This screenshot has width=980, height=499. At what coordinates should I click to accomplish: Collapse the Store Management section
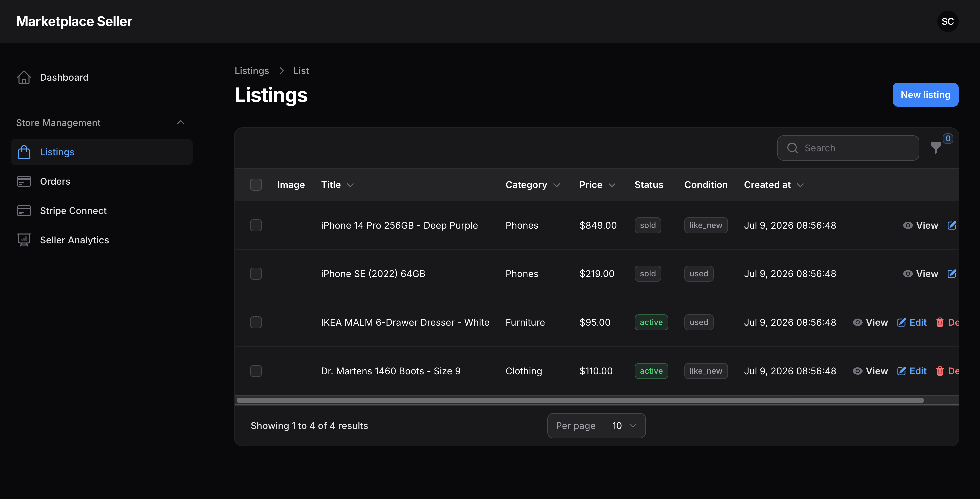180,122
